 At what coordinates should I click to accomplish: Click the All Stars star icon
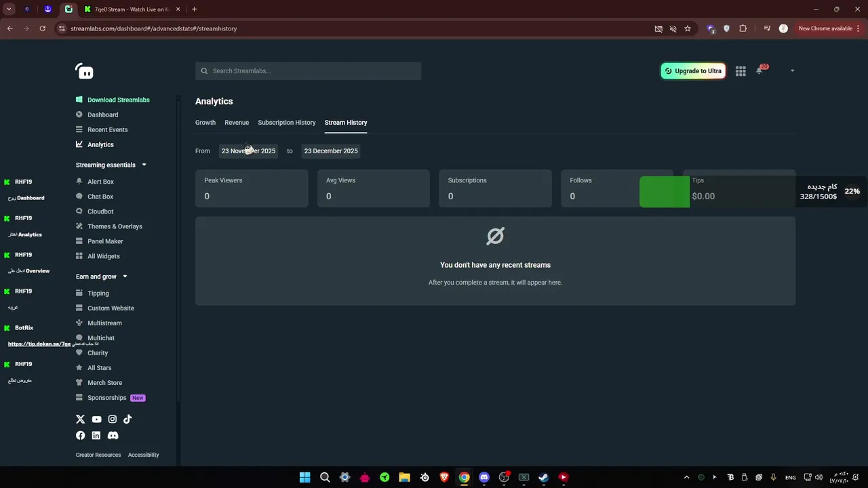click(x=79, y=368)
